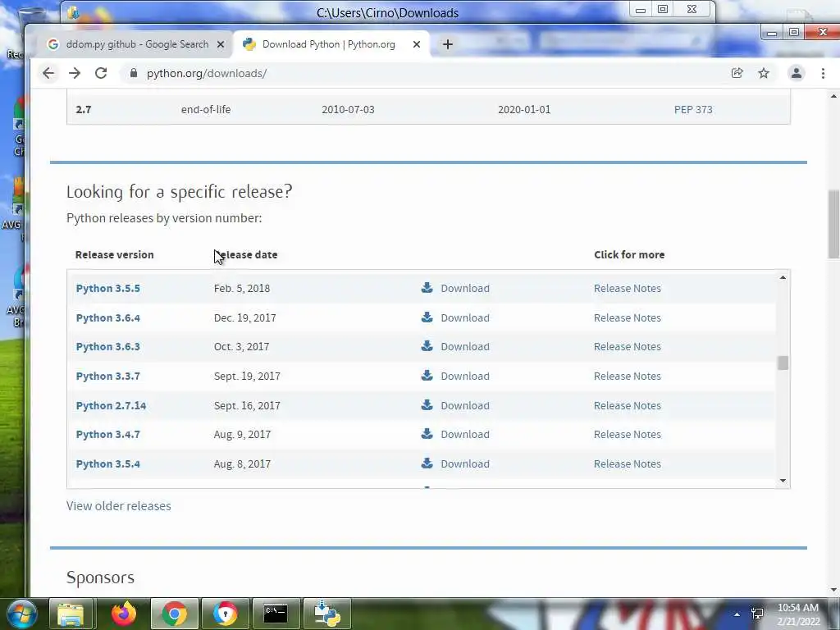
Task: Click releases list scrollbar up arrow
Action: pyautogui.click(x=783, y=277)
